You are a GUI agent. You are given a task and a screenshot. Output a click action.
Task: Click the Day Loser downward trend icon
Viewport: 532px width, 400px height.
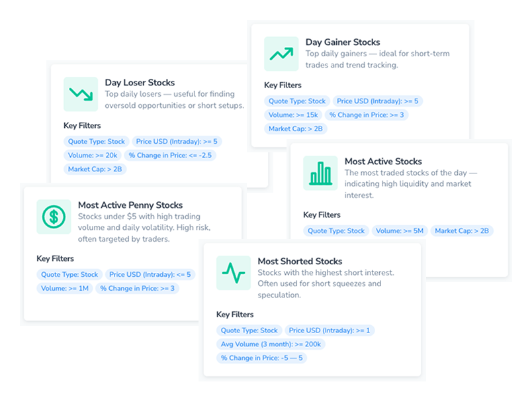[x=81, y=94]
